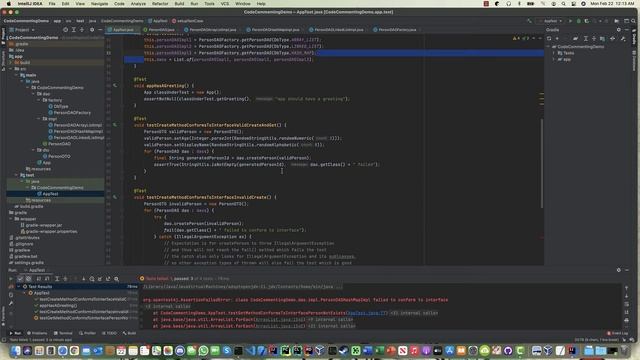
Task: Open the AppTest.java link in stack trace
Action: [x=367, y=313]
